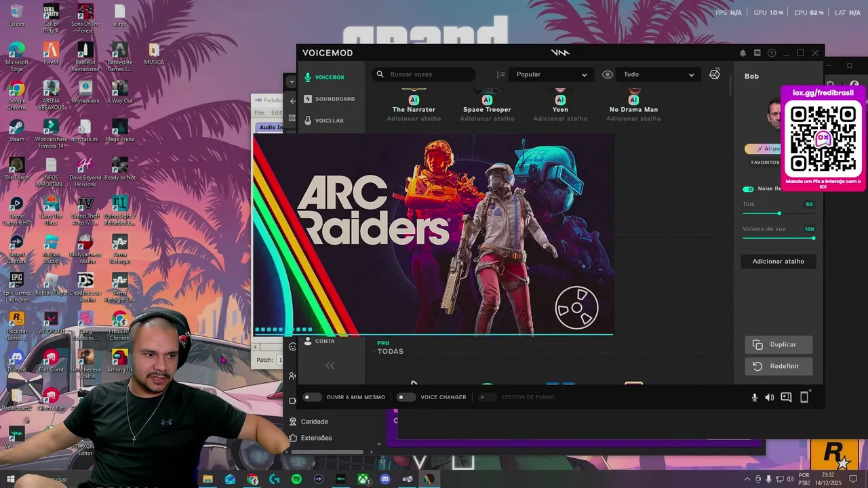
Task: Click the Duplicar button
Action: coord(778,344)
